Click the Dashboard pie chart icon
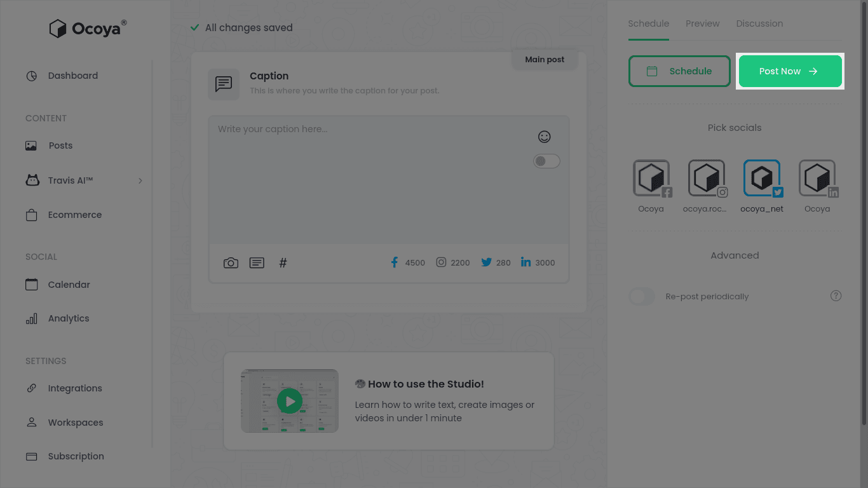 pos(31,76)
